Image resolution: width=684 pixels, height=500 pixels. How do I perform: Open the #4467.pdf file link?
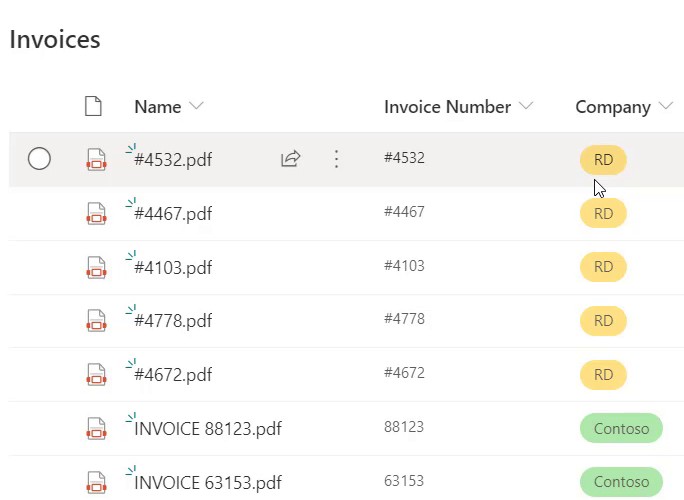tap(173, 214)
